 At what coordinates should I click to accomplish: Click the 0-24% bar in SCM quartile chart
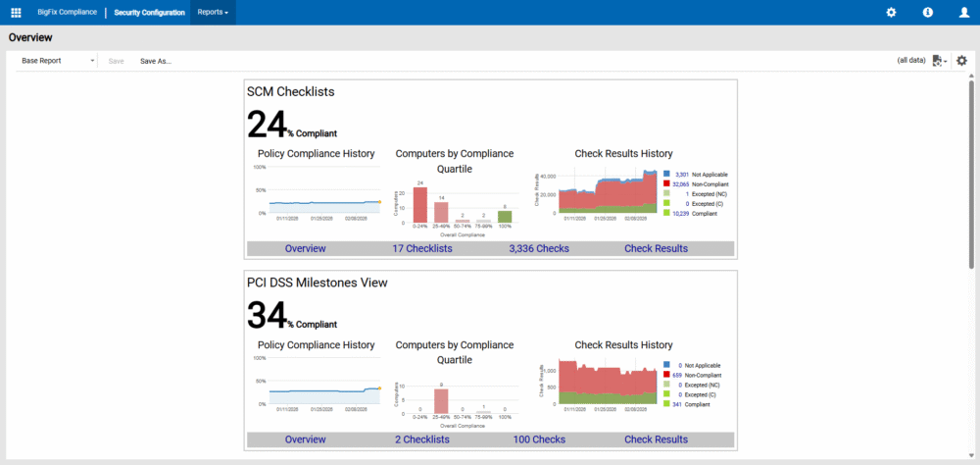(420, 205)
